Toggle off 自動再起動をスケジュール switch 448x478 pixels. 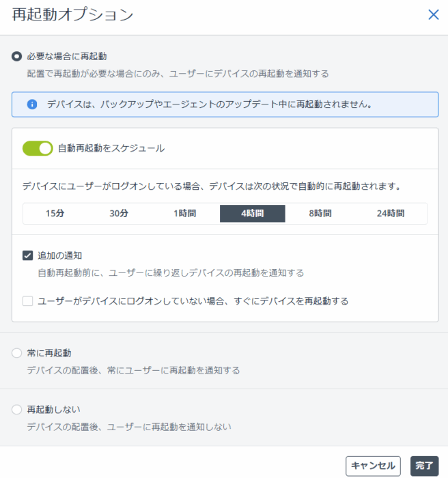(x=38, y=148)
